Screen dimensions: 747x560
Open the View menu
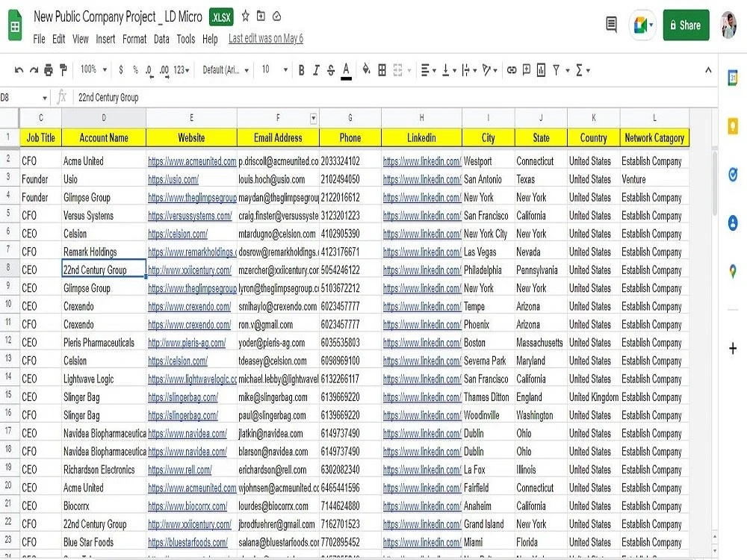pos(81,39)
